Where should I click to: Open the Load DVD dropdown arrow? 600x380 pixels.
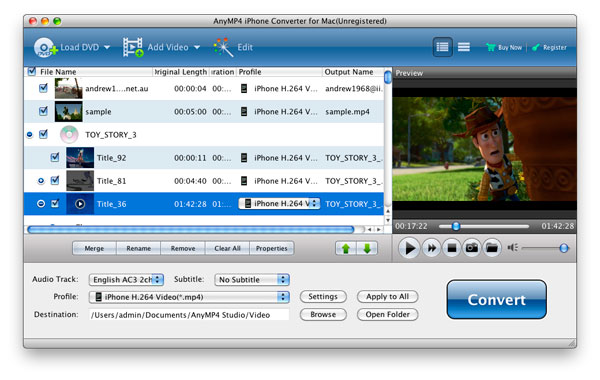tap(107, 47)
